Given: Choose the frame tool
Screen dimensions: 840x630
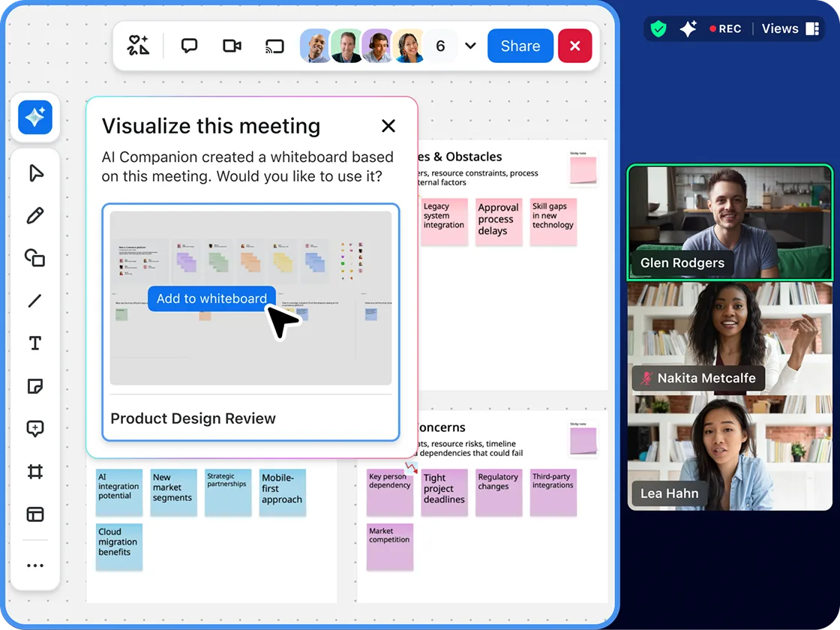Looking at the screenshot, I should [x=35, y=472].
